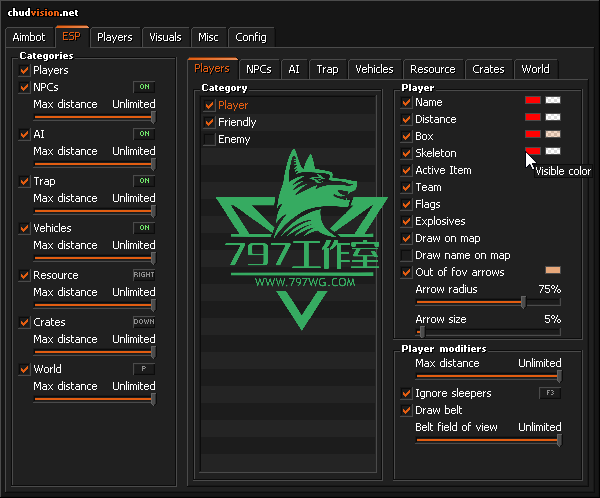This screenshot has height=498, width=600.
Task: Open the red visible color swatch for Box
Action: 533,135
